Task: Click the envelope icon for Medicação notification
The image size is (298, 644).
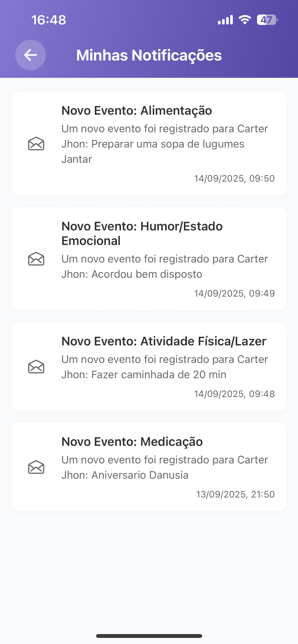Action: 36,467
